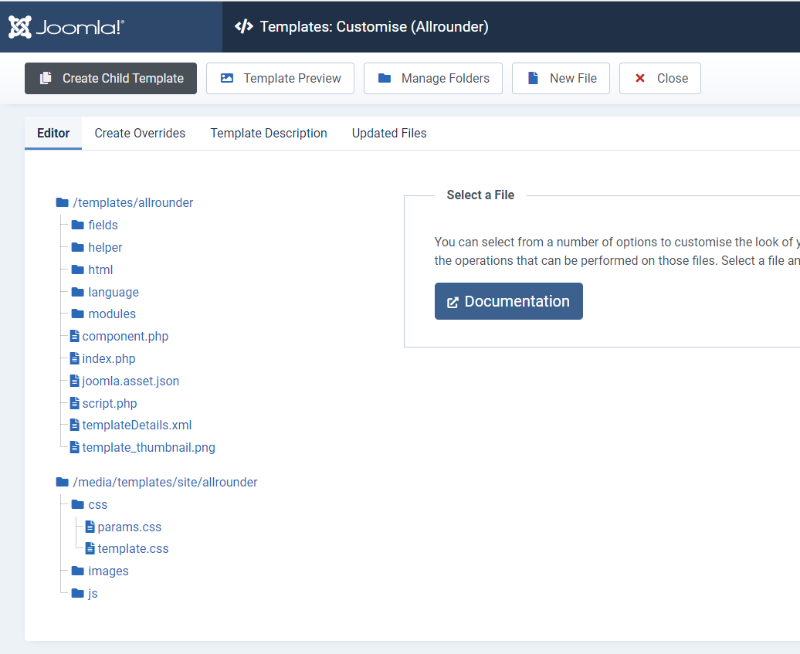This screenshot has width=800, height=654.
Task: Click the code brackets icon beside the page title
Action: 244,27
